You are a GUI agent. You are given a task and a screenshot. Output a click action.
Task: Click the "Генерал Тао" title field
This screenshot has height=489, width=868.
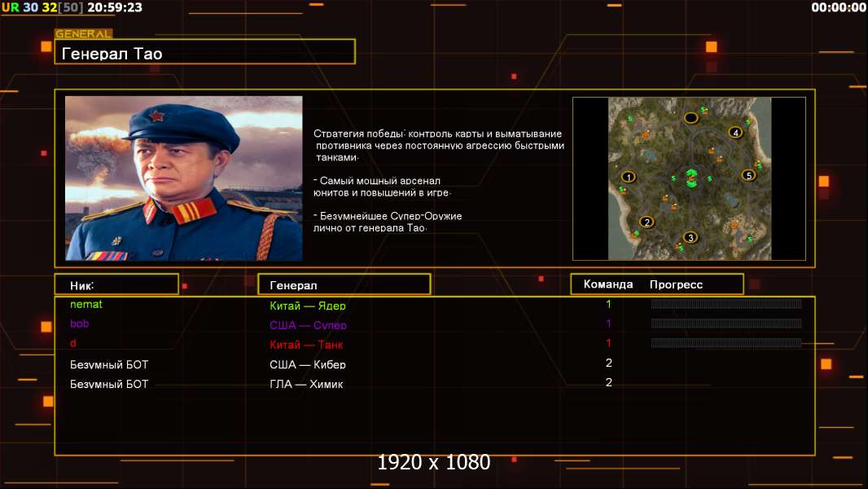205,52
